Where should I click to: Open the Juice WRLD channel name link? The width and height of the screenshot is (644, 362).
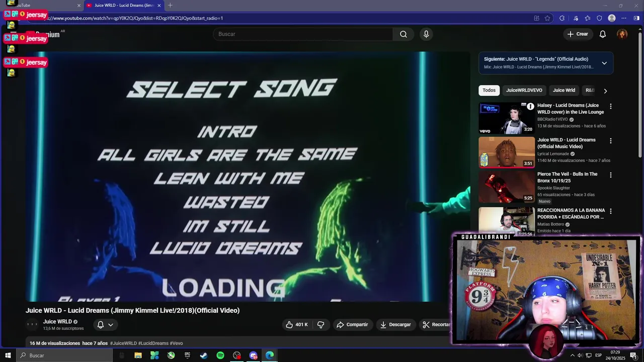coord(57,322)
